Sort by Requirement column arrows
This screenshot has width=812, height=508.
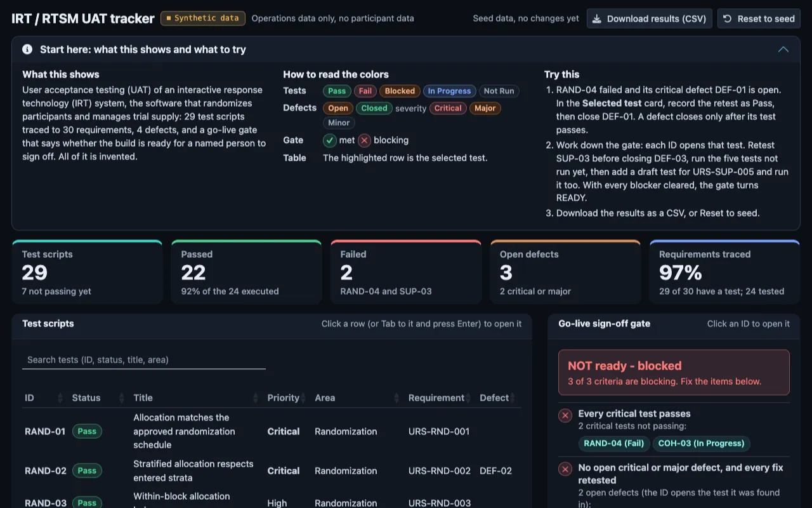pyautogui.click(x=469, y=398)
